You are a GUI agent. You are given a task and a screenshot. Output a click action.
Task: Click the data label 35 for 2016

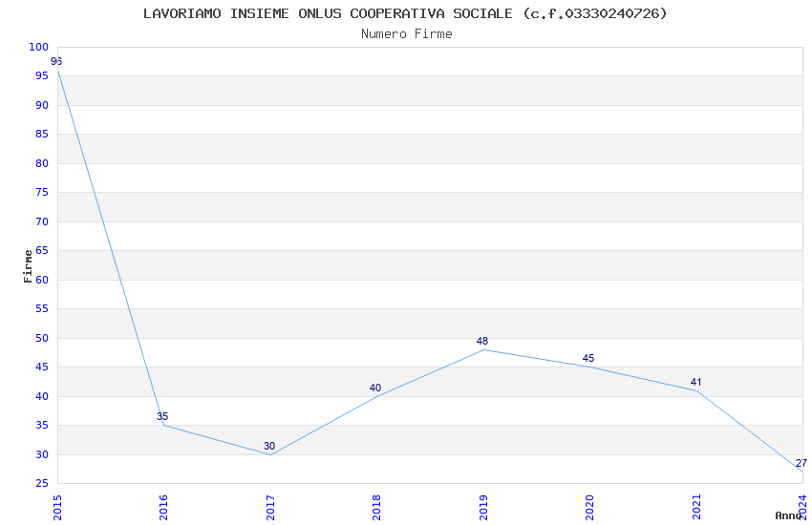(162, 416)
